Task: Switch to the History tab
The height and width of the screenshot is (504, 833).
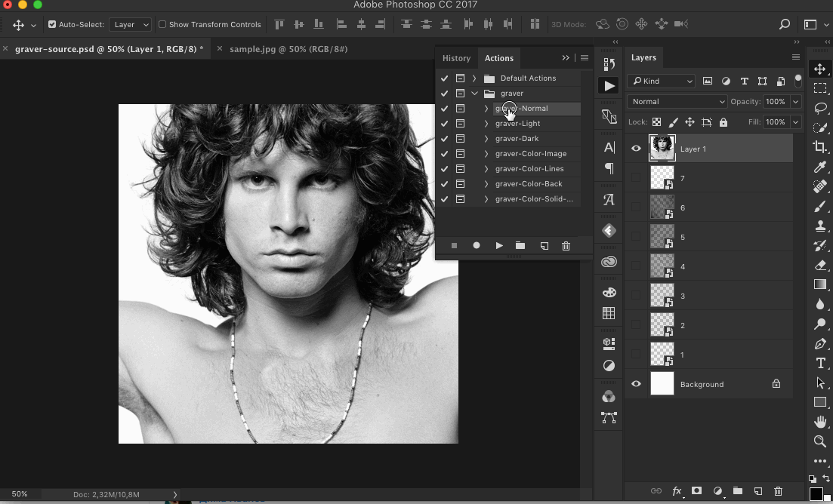Action: coord(456,58)
